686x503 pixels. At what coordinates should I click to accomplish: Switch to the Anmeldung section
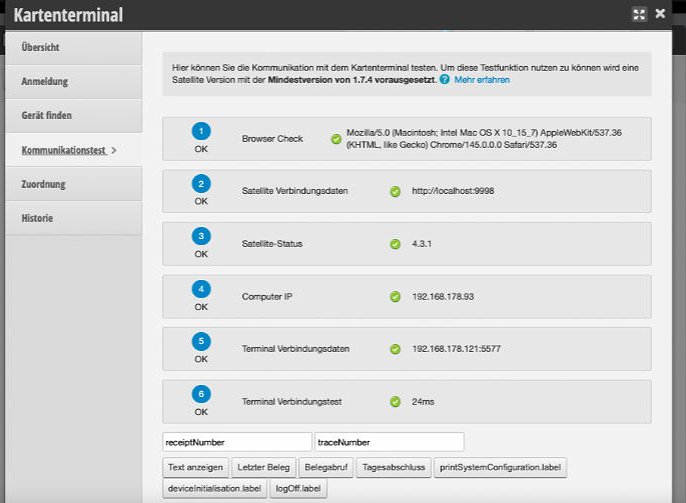pos(45,81)
